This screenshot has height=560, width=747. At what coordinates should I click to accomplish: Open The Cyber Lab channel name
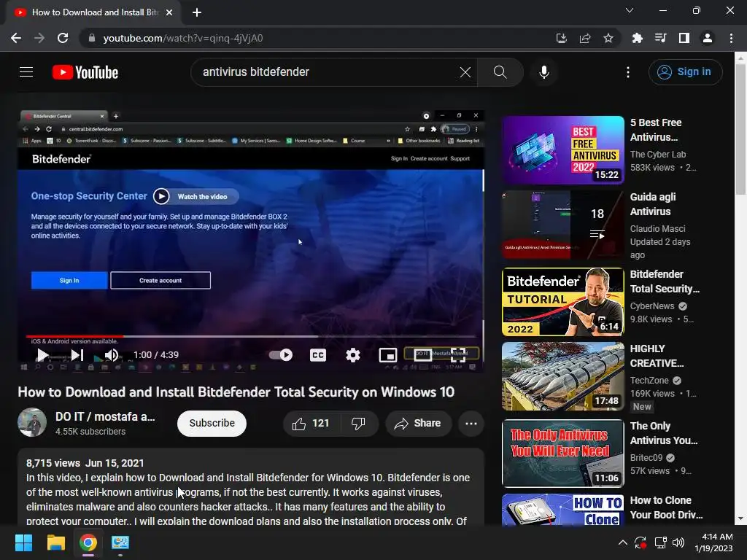[x=658, y=155]
